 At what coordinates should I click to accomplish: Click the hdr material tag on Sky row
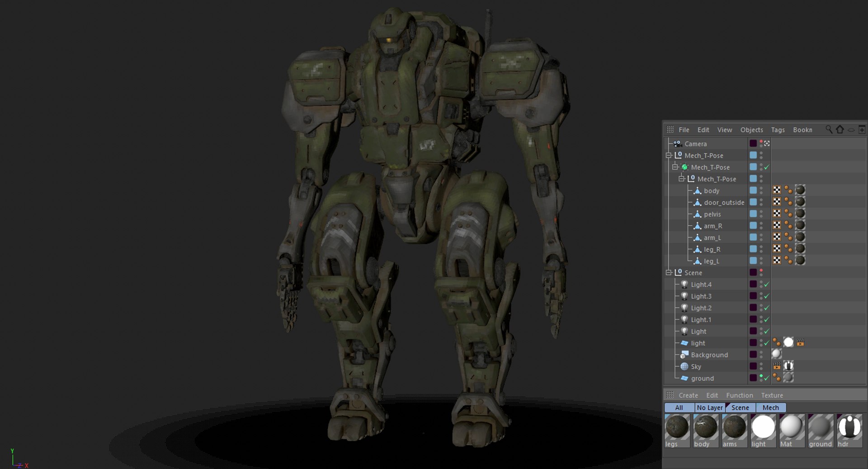[x=788, y=366]
